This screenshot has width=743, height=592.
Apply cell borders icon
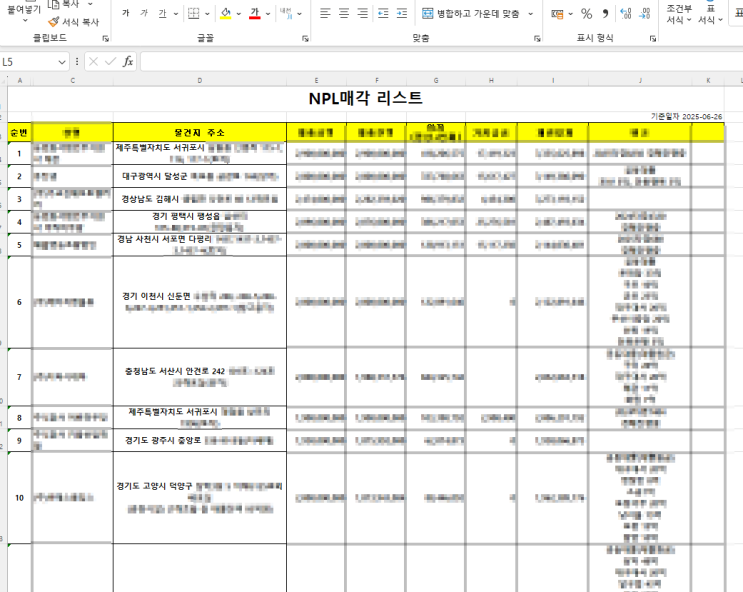[x=193, y=13]
